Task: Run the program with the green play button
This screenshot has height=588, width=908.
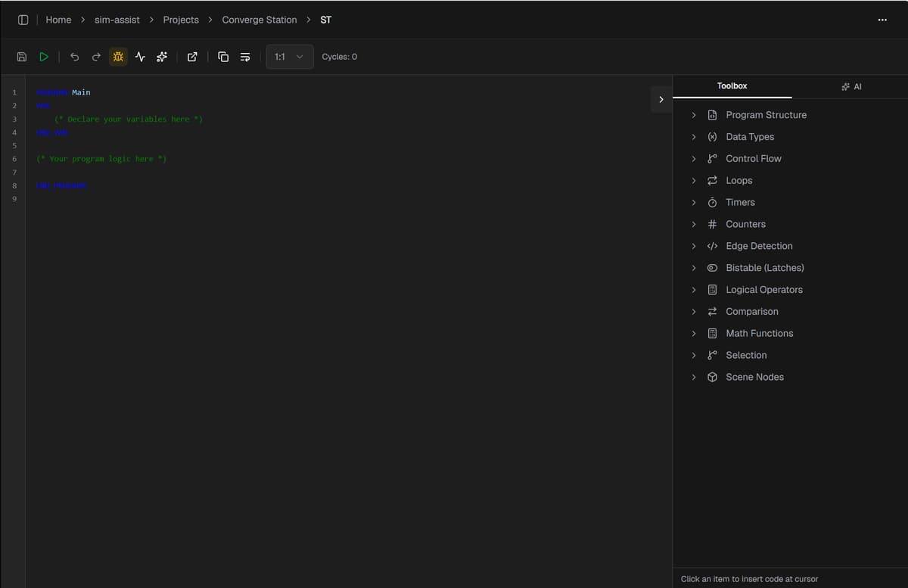Action: (x=44, y=57)
